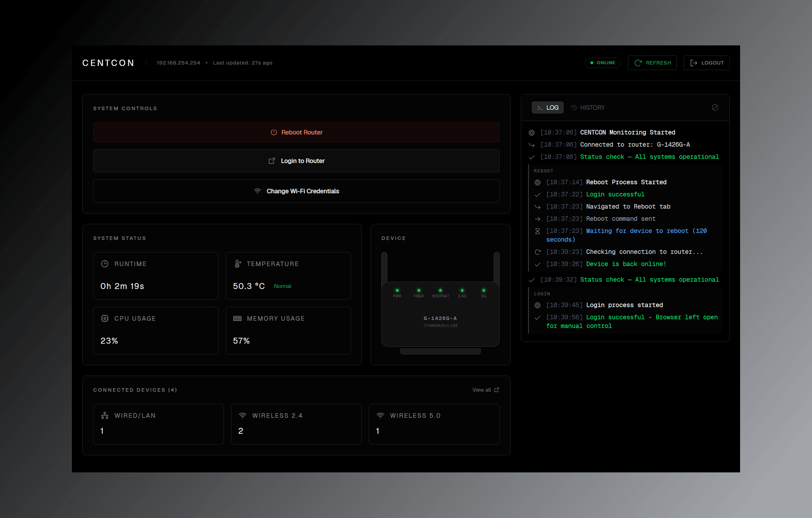
Task: Select the Runtime 0h 2m 19s card
Action: click(156, 276)
